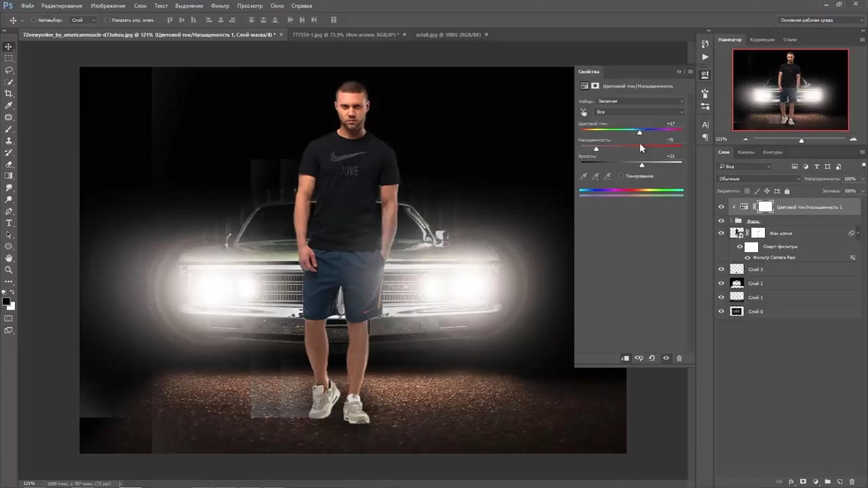Enable the Тонирование checkbox
This screenshot has width=868, height=488.
(x=621, y=176)
